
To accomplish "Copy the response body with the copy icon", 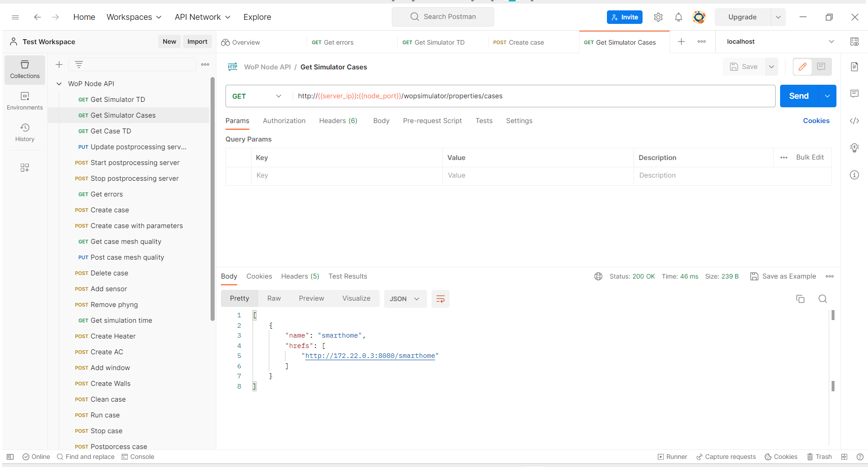I will click(x=800, y=299).
